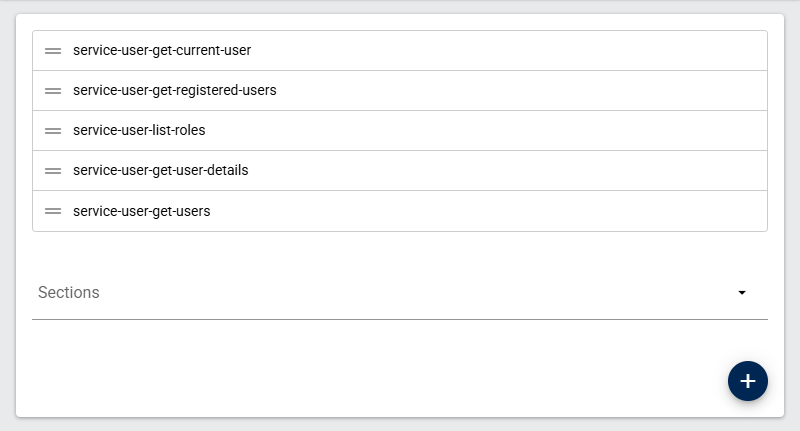Choose the service-user-list-roles list item
800x431 pixels.
point(139,131)
